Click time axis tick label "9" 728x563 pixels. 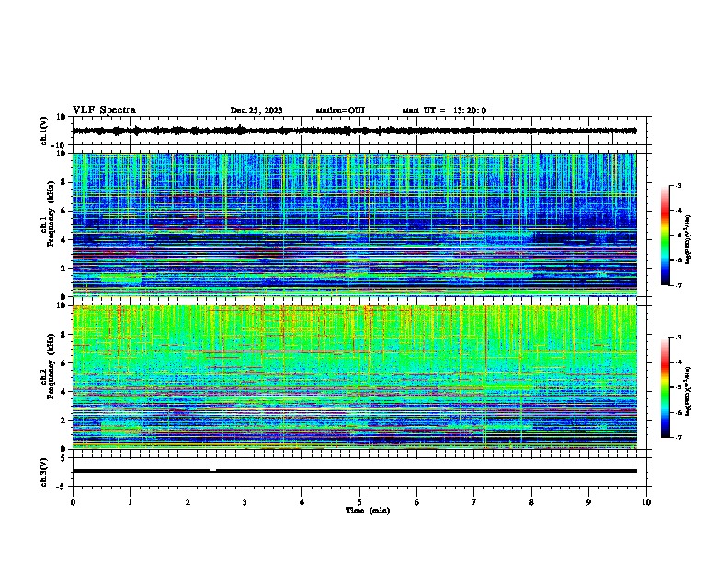click(588, 502)
